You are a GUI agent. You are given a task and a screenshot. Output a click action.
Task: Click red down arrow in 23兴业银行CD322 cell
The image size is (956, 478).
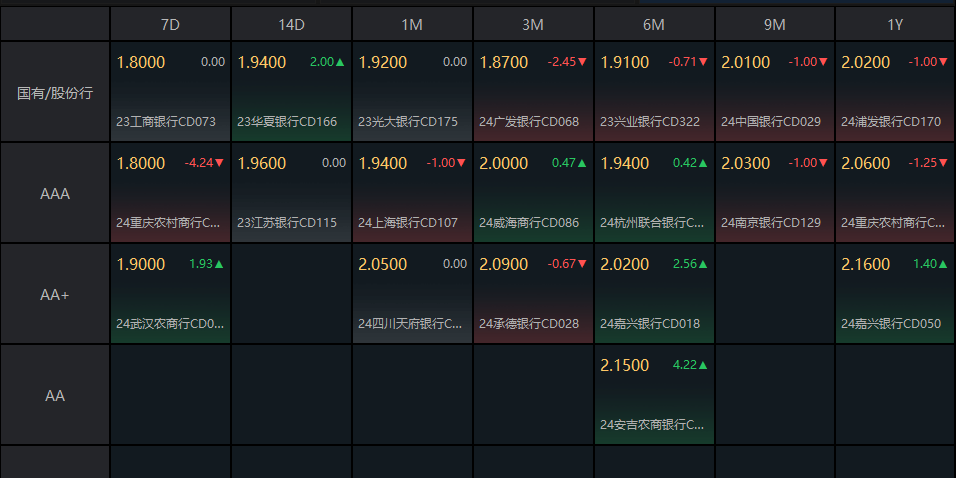(703, 62)
